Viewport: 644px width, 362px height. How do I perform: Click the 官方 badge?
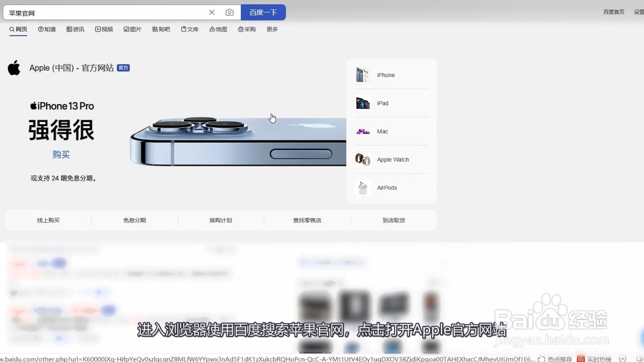(123, 68)
